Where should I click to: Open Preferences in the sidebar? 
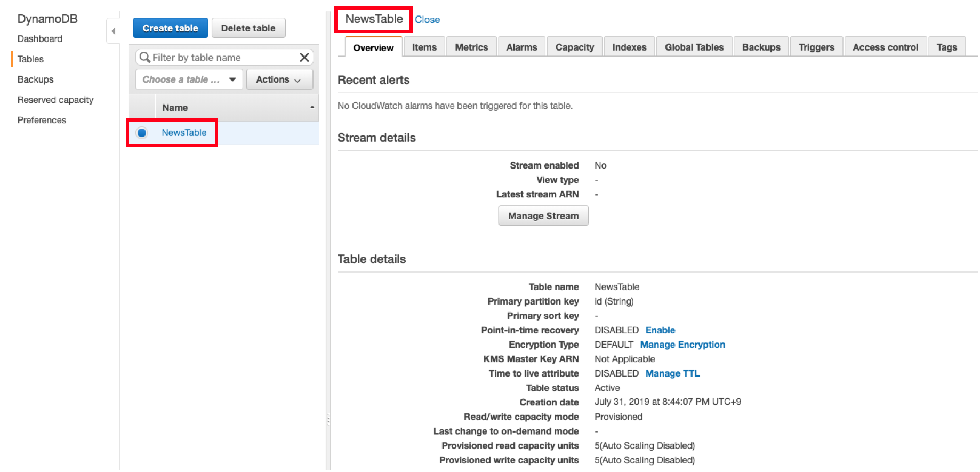42,120
